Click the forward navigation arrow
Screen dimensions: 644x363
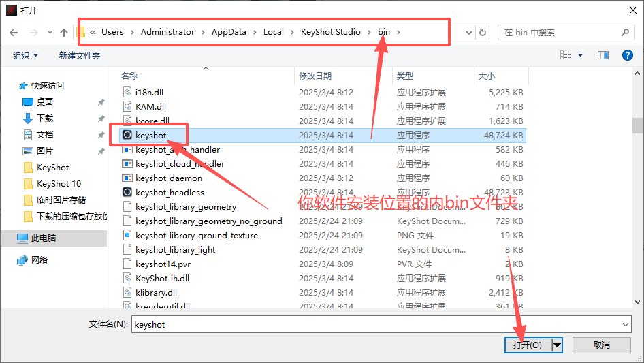[x=33, y=33]
